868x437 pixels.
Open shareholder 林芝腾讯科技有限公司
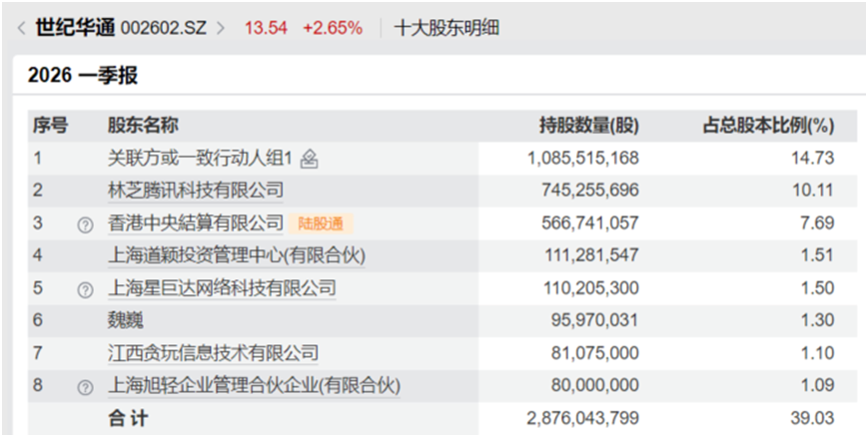tap(196, 191)
